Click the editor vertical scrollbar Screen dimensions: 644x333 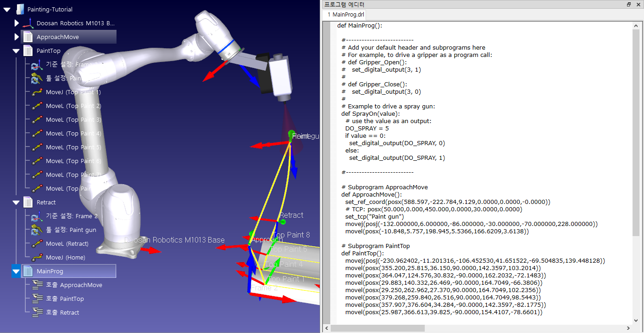[635, 138]
